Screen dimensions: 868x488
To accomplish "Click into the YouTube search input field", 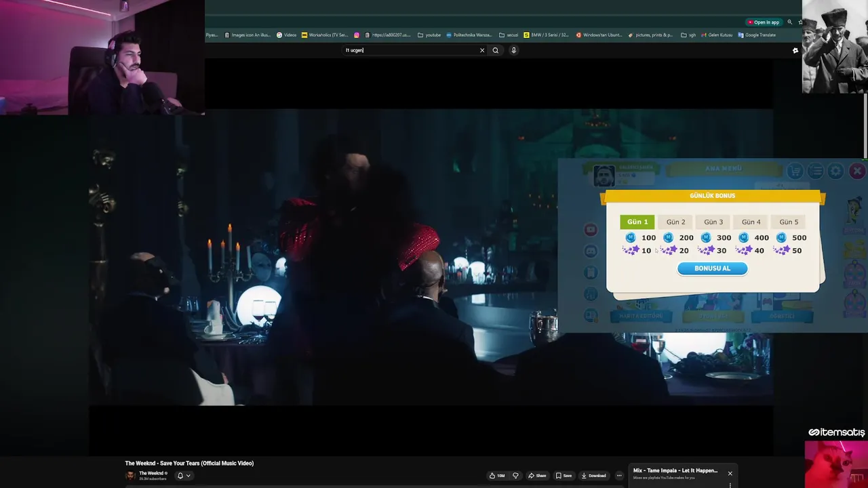I will click(x=410, y=50).
